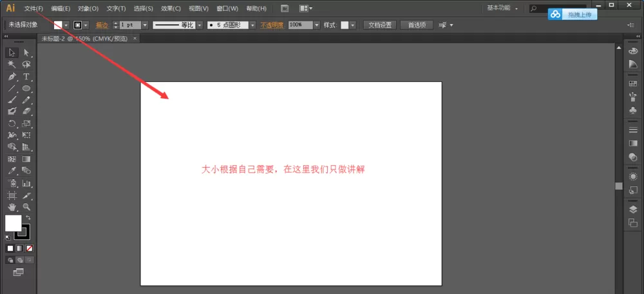Open the 样式 graphic style dropdown
Viewport: 644px width, 294px height.
tap(353, 26)
